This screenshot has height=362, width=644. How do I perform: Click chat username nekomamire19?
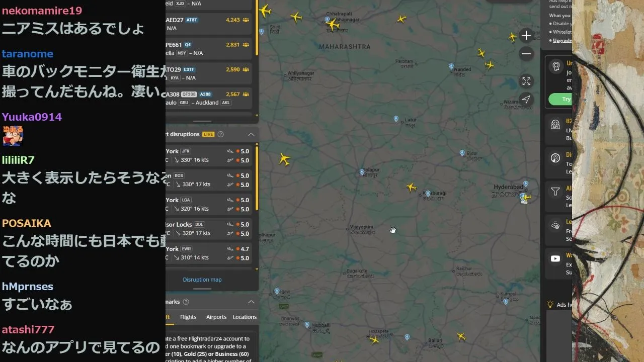pyautogui.click(x=42, y=11)
